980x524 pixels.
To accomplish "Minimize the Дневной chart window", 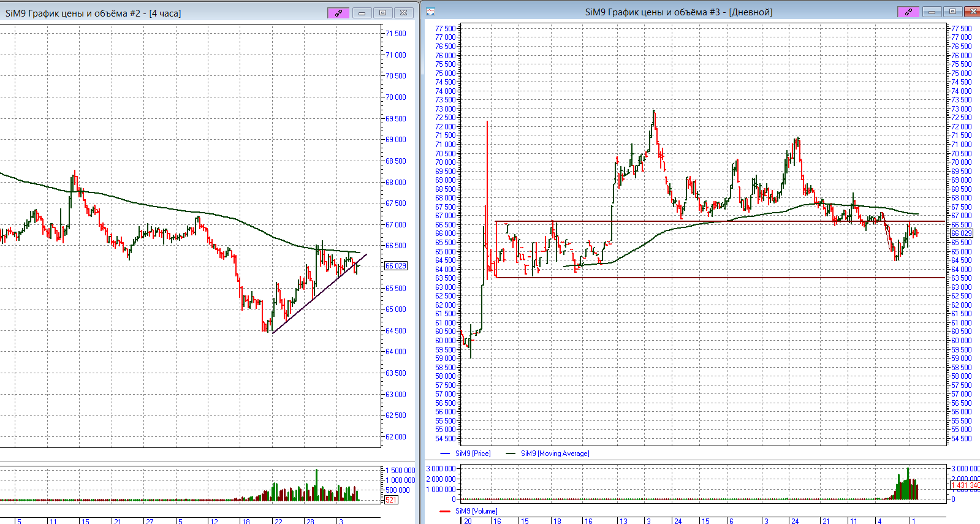I will (x=932, y=12).
